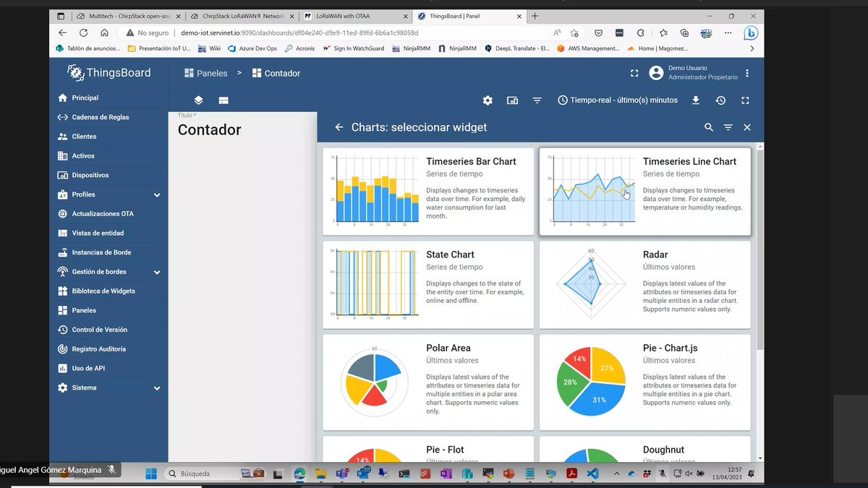Screen dimensions: 868x488
Task: Open the Wiki bookmark
Action: [x=209, y=48]
